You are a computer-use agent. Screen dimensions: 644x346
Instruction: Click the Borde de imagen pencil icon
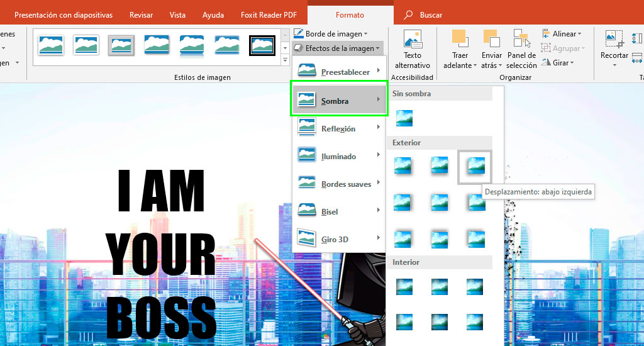[299, 34]
